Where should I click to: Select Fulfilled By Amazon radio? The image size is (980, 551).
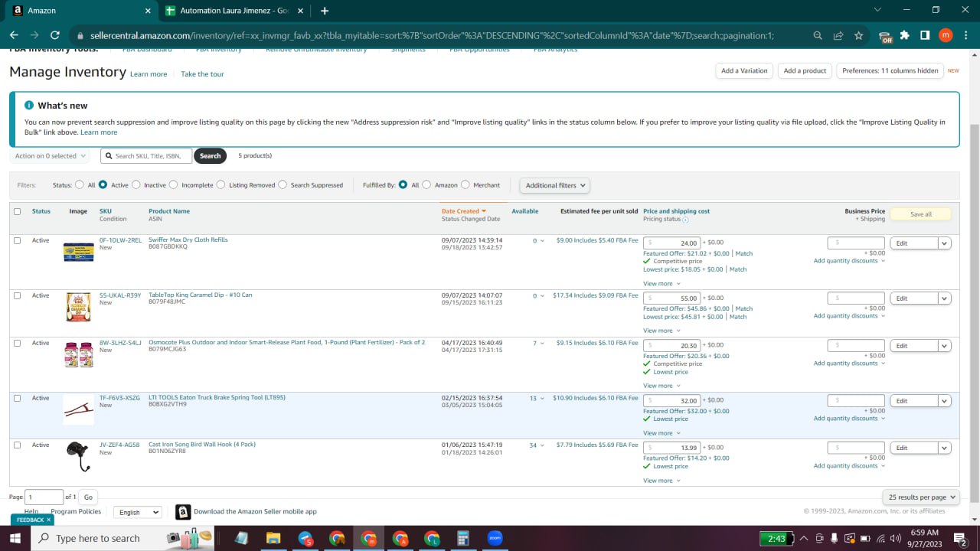click(427, 184)
